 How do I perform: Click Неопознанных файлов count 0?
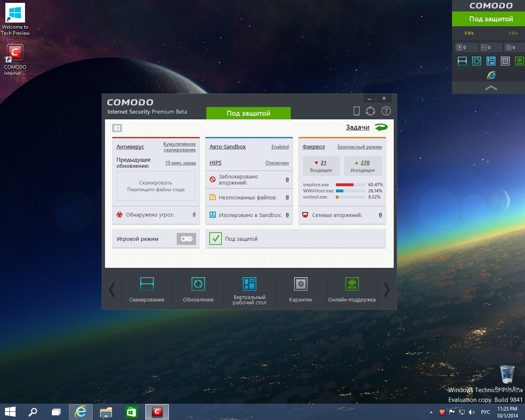pyautogui.click(x=287, y=197)
